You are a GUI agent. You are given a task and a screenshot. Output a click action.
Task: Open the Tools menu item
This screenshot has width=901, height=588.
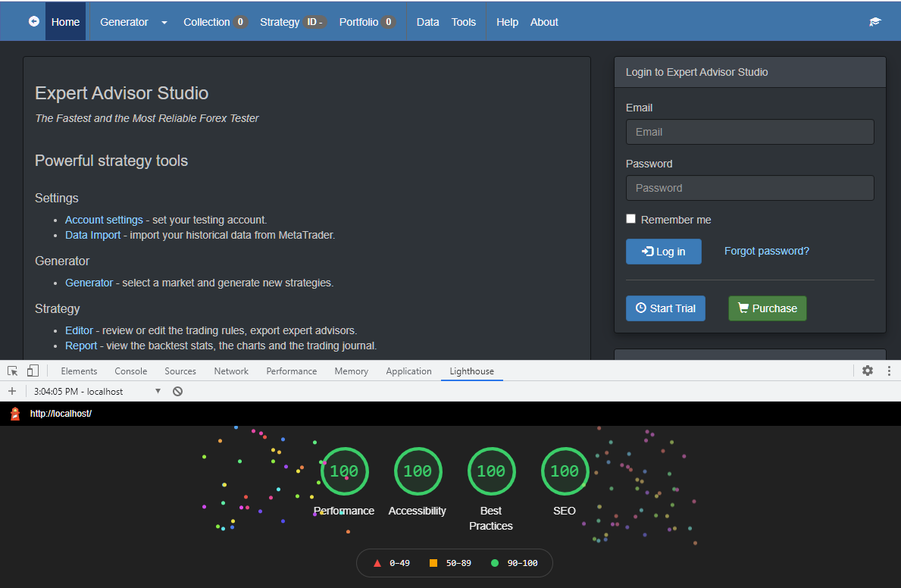click(464, 22)
